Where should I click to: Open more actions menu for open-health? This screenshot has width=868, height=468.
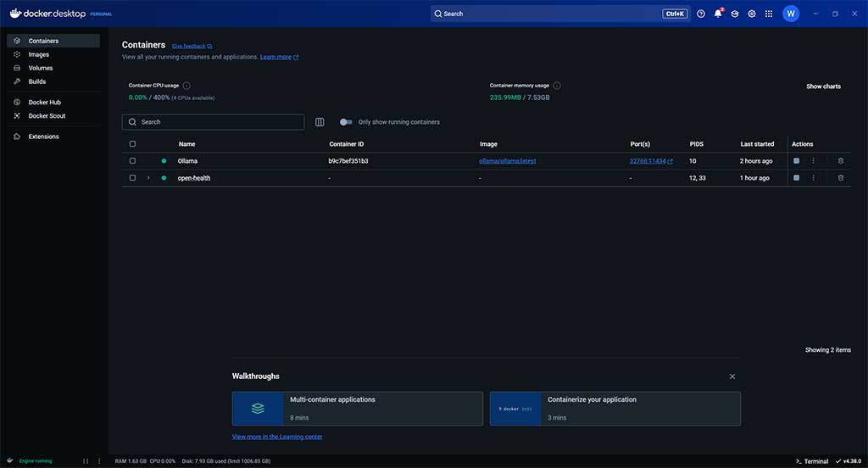pos(813,178)
